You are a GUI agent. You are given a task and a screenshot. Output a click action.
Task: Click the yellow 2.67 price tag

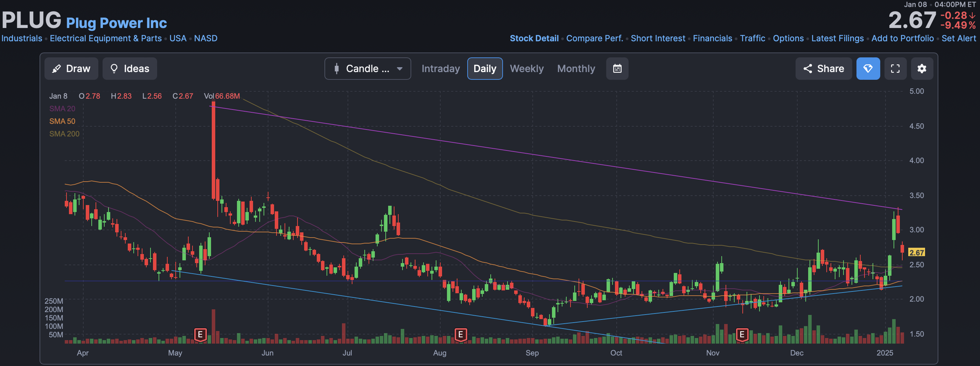(916, 253)
